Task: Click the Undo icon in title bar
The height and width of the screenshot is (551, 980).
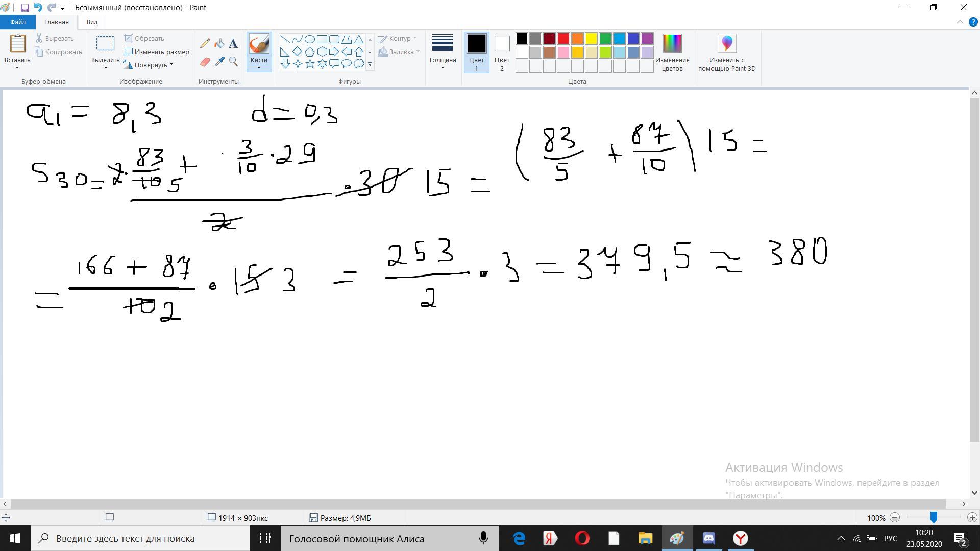Action: pyautogui.click(x=38, y=8)
